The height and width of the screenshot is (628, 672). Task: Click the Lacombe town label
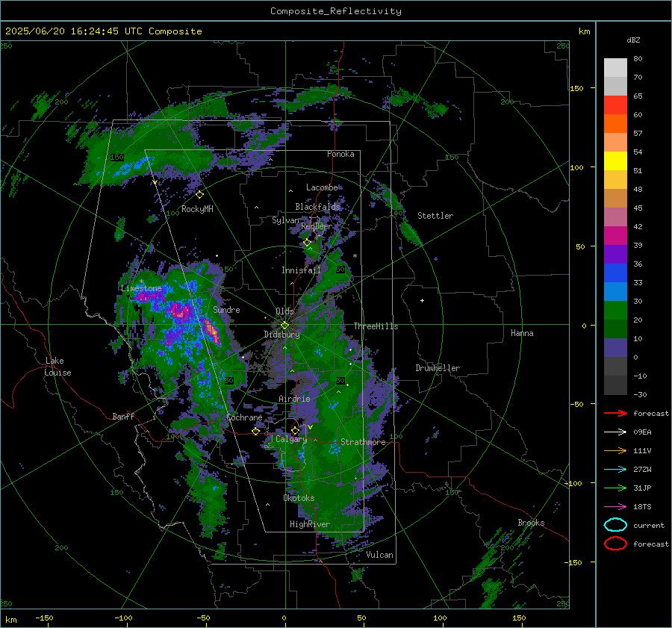(x=322, y=187)
